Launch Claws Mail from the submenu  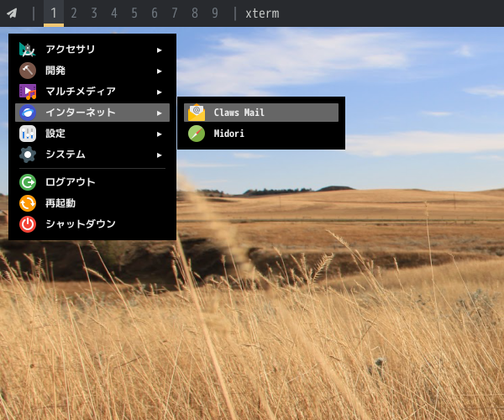click(261, 113)
